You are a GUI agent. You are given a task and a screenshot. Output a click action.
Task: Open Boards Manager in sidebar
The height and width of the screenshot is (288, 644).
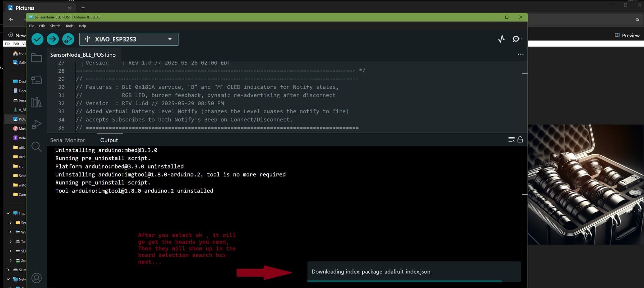tap(37, 80)
